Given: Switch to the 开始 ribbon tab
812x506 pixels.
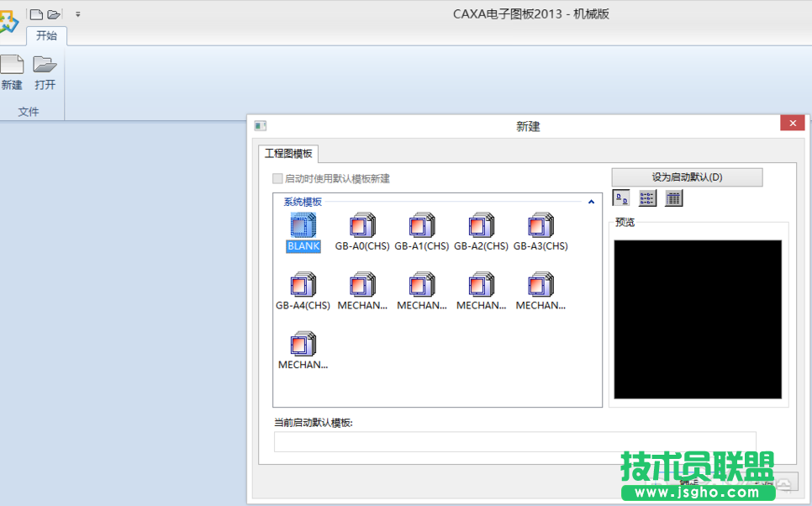Looking at the screenshot, I should (47, 36).
